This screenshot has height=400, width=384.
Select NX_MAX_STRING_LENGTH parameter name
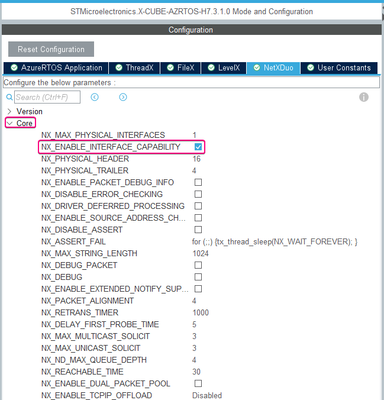89,253
